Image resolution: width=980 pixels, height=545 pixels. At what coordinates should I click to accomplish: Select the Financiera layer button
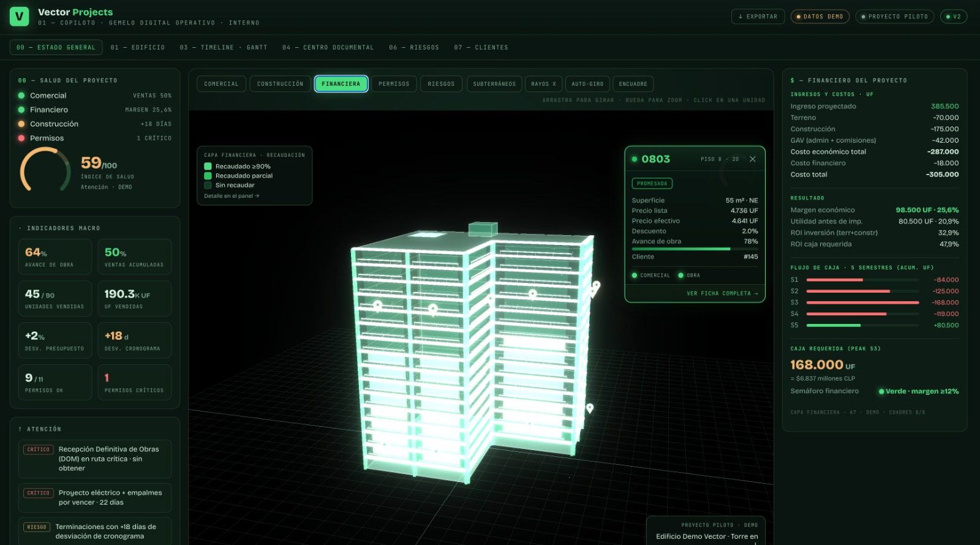pyautogui.click(x=341, y=84)
